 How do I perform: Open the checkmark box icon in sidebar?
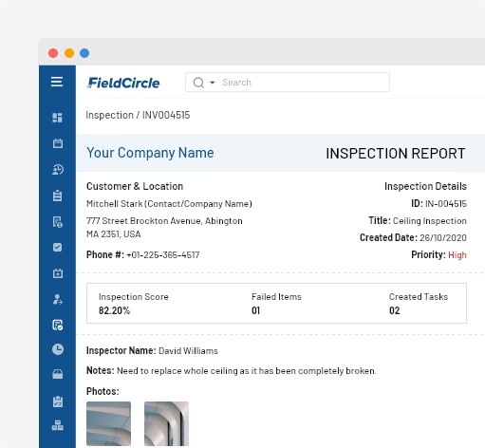pos(58,247)
